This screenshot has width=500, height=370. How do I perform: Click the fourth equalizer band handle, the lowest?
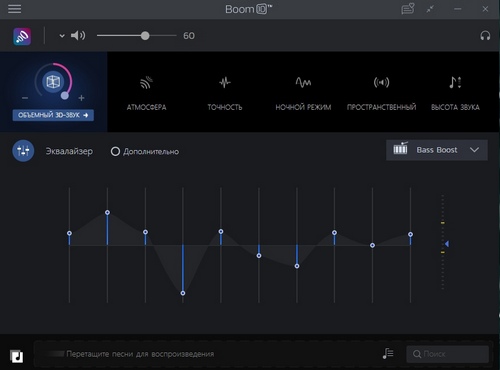(183, 293)
